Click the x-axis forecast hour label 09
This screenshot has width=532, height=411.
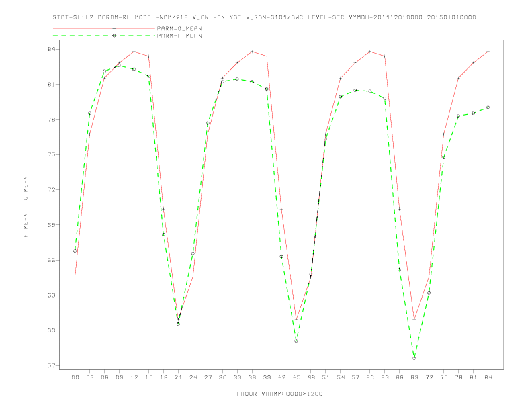(119, 377)
